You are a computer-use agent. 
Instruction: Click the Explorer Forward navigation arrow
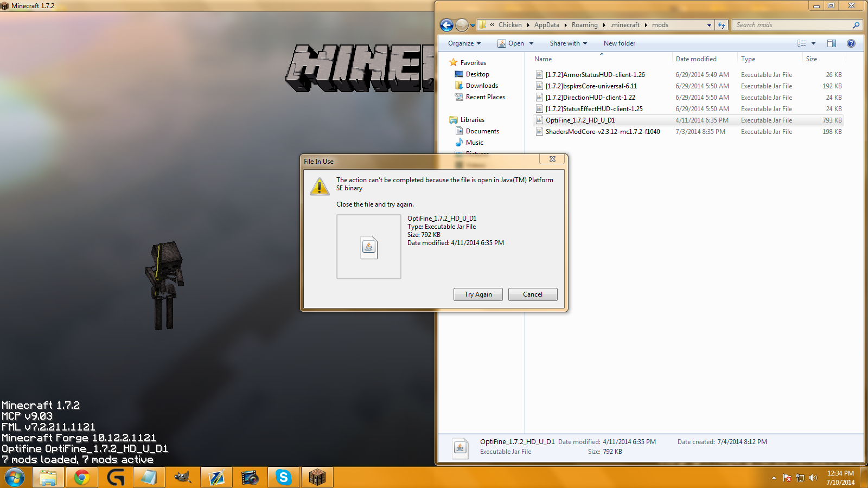(x=462, y=25)
